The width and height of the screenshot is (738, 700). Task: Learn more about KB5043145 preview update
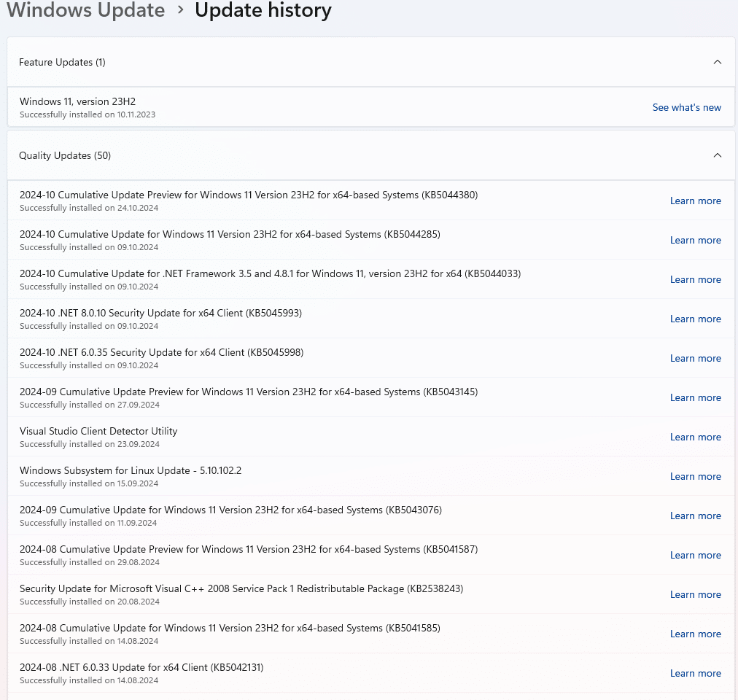[x=695, y=397]
